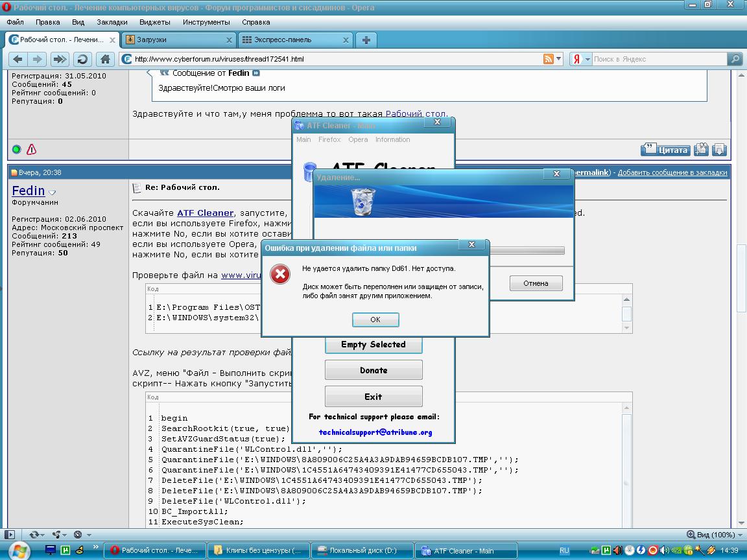Click the view-post arrow after Fedin quote

(256, 73)
